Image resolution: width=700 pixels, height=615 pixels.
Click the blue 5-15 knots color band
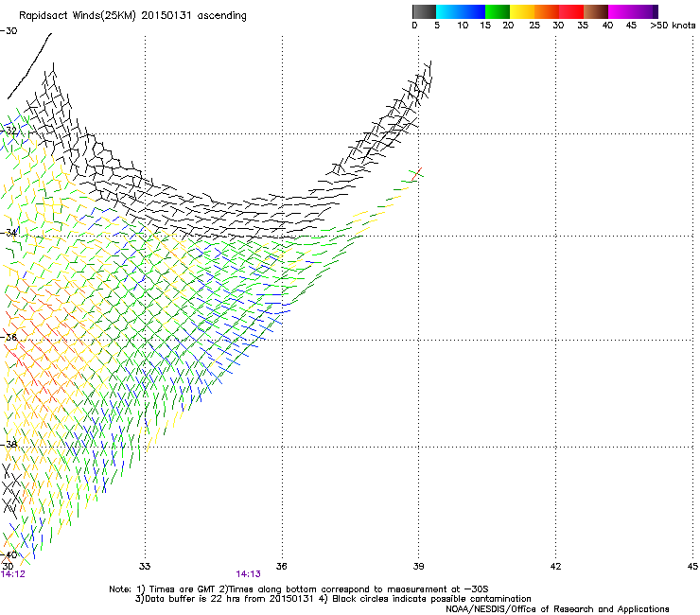tap(461, 11)
